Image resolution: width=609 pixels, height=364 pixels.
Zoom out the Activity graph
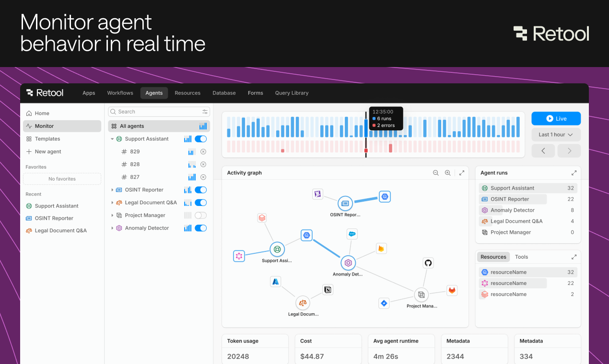tap(436, 173)
